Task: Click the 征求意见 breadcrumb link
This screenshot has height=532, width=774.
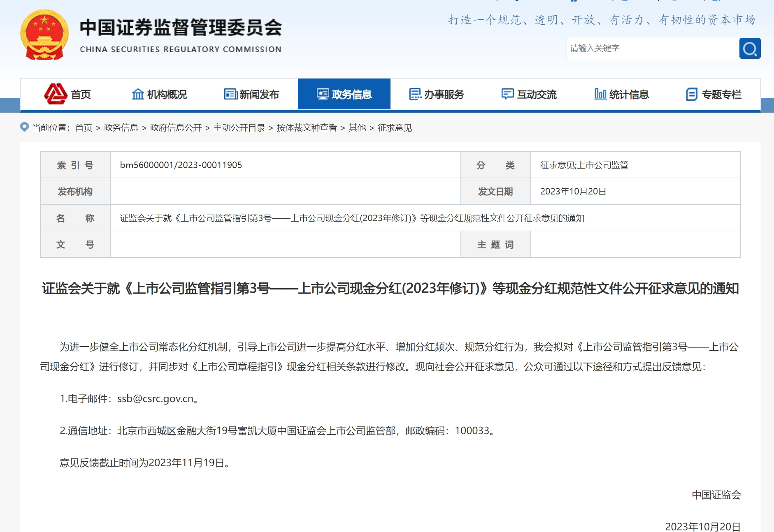Action: (x=395, y=128)
